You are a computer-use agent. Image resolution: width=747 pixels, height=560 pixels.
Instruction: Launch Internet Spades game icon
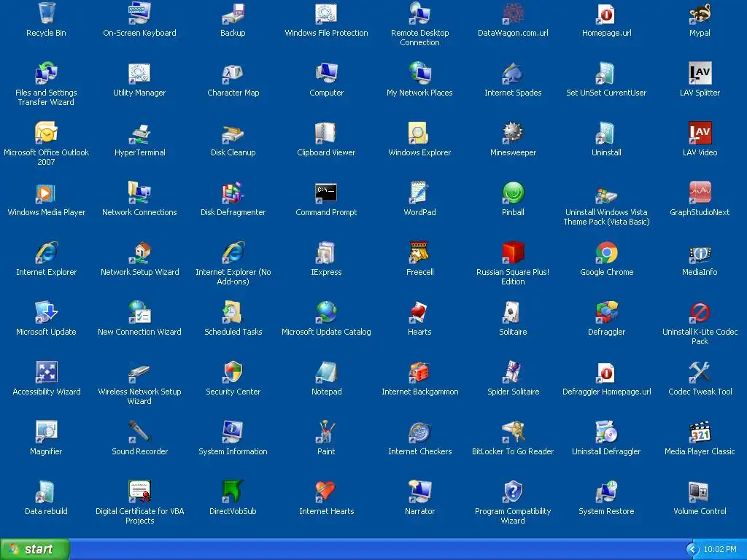tap(513, 73)
